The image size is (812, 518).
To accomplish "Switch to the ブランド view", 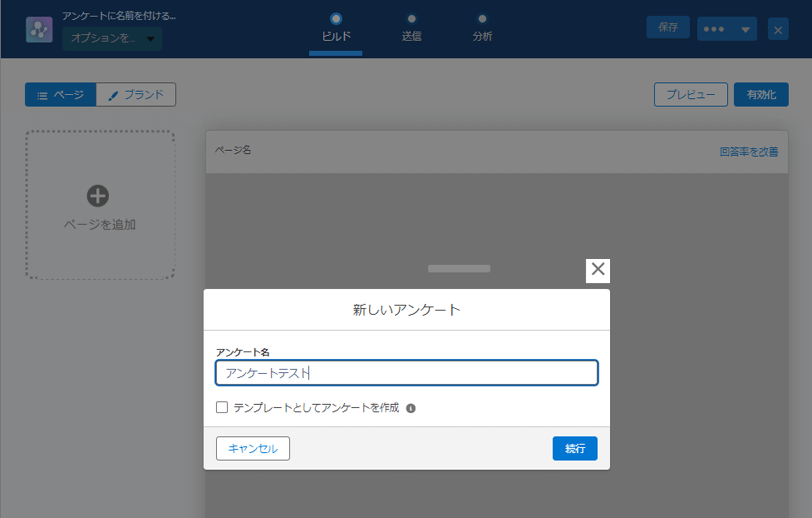I will point(136,95).
